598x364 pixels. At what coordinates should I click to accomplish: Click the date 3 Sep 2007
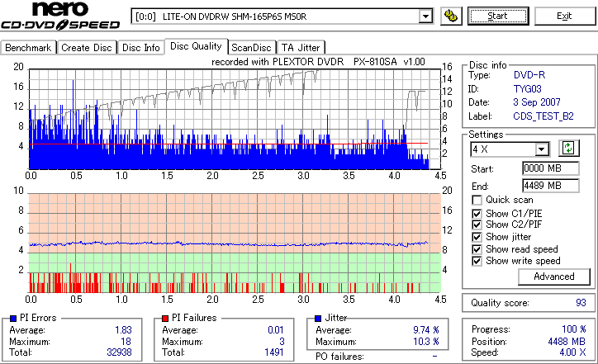coord(537,102)
